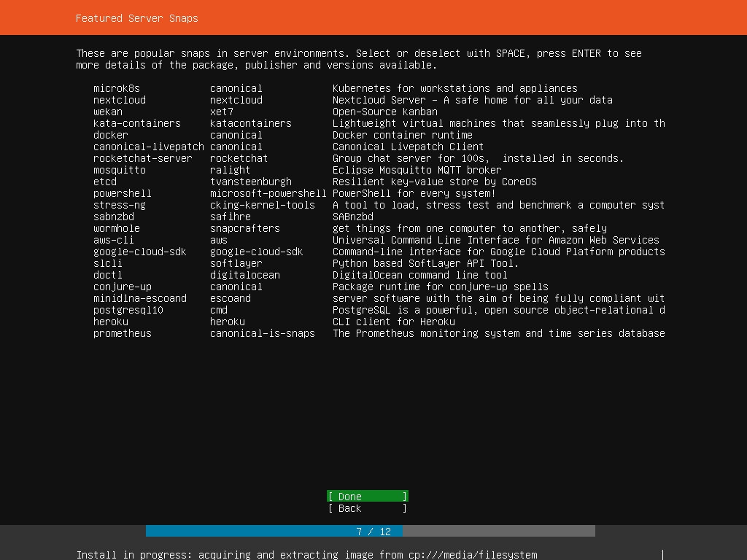This screenshot has height=560, width=747.
Task: Click the 7 / 12 progress bar
Action: coord(370,531)
